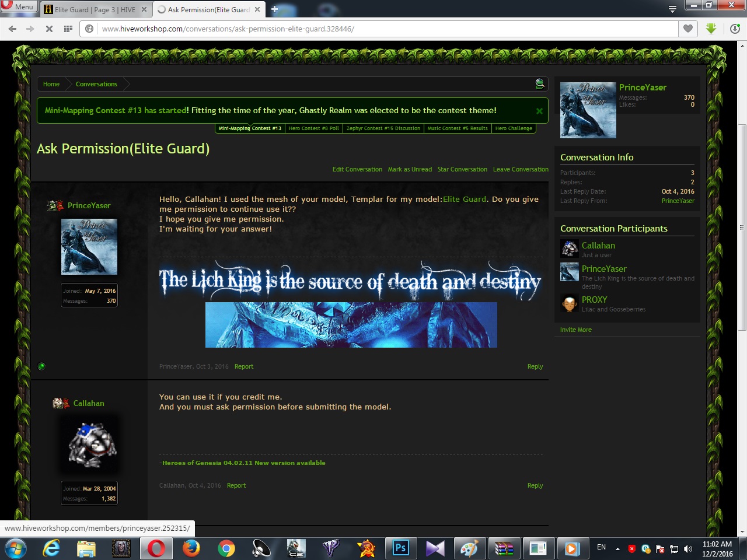The width and height of the screenshot is (747, 560).
Task: Reply to PrinceYaser's post
Action: click(535, 366)
